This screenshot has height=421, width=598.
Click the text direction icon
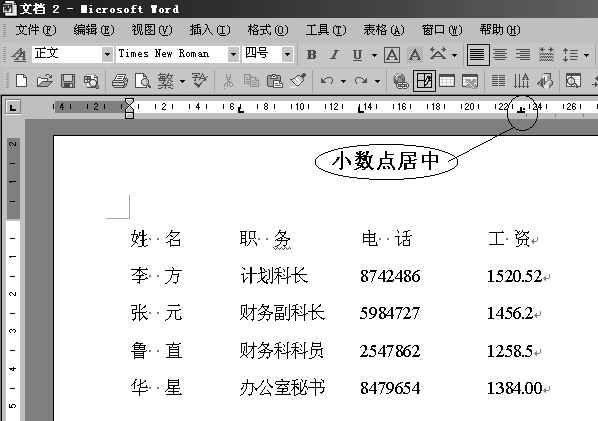(x=521, y=81)
